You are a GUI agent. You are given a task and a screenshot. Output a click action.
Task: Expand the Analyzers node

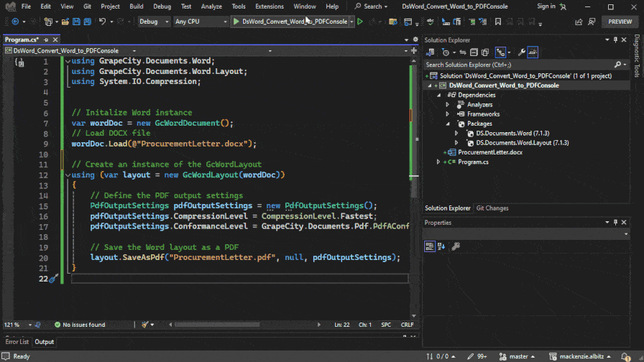coord(447,105)
